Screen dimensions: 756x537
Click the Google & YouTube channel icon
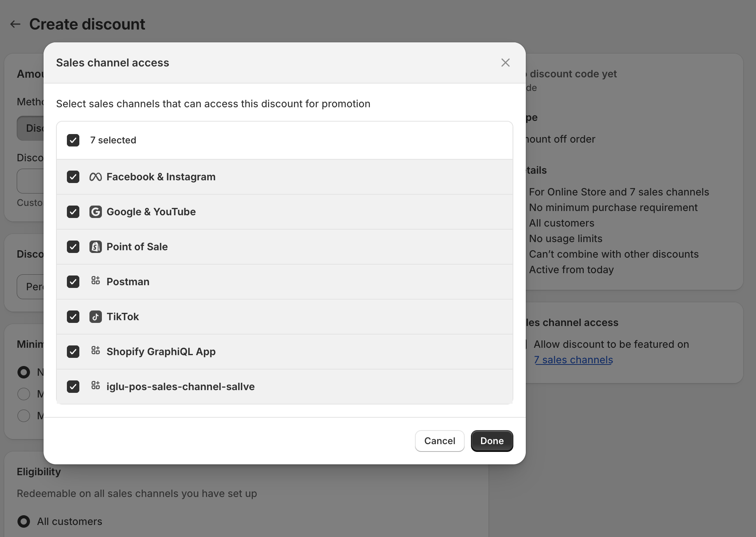click(x=96, y=212)
